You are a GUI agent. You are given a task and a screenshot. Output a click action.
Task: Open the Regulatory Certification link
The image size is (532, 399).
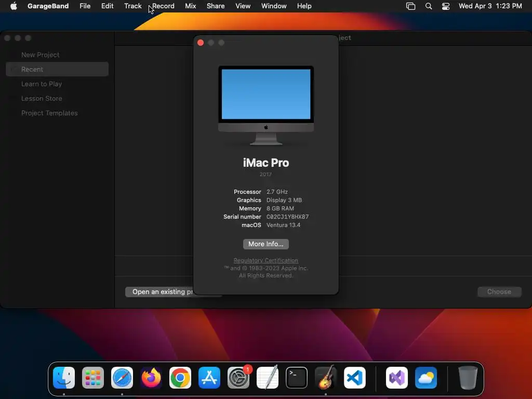[x=265, y=260]
